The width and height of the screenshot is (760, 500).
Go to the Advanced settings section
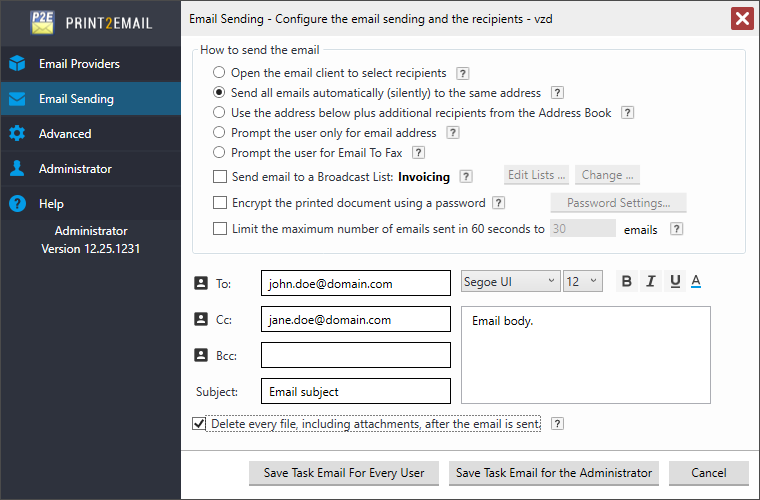65,134
